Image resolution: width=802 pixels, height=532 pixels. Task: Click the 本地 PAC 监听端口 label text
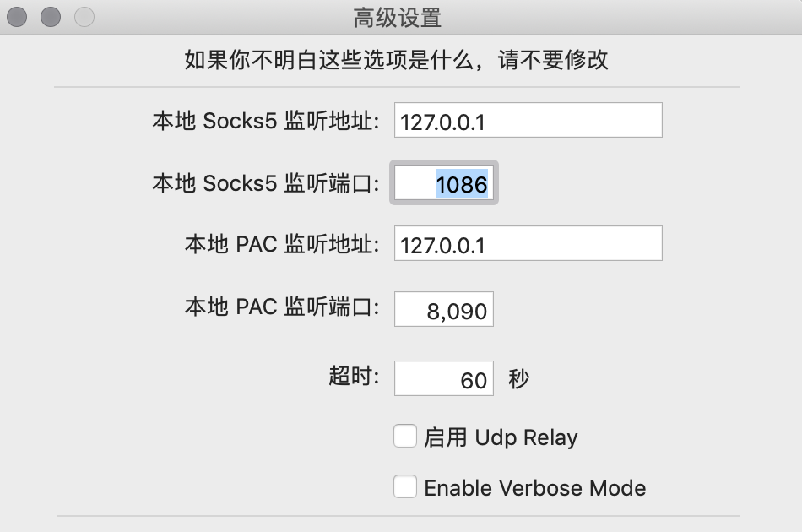click(282, 307)
